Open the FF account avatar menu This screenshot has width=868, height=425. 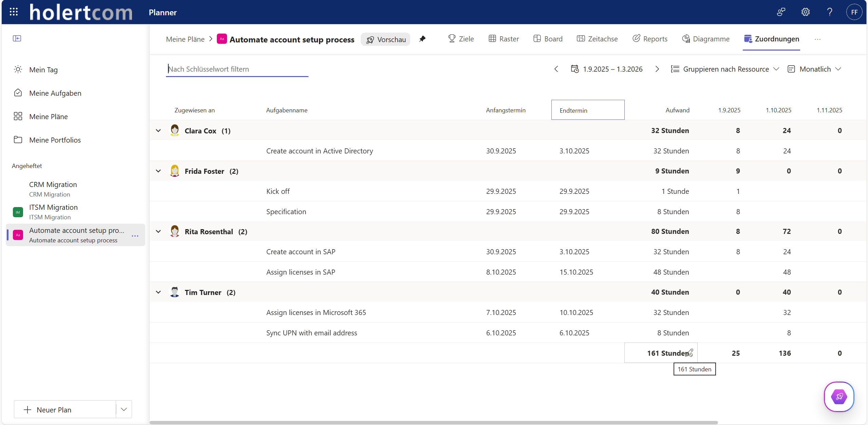point(854,12)
